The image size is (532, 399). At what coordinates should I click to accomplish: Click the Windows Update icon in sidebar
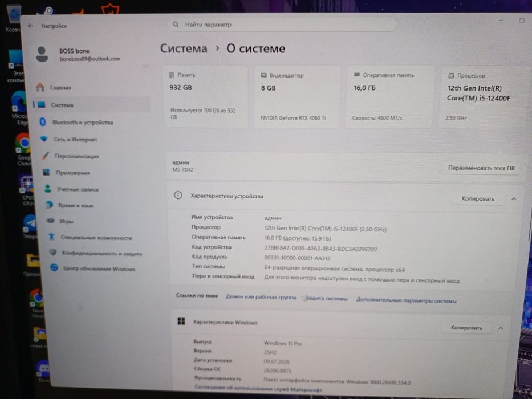(54, 268)
